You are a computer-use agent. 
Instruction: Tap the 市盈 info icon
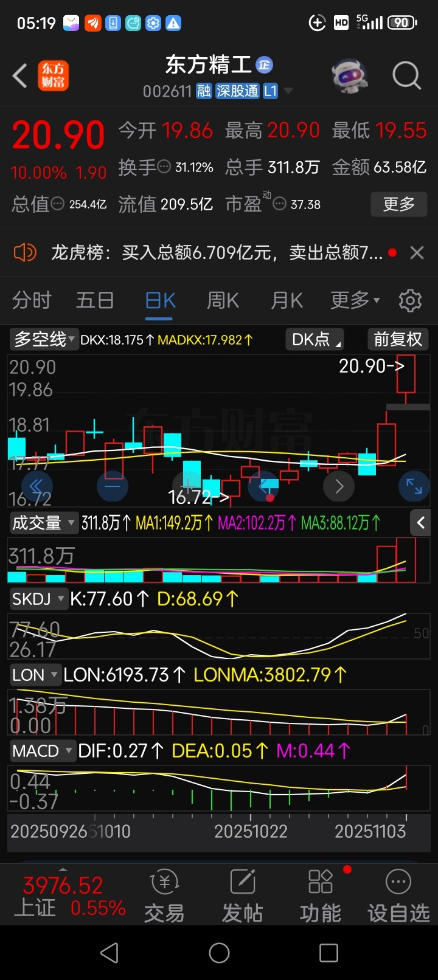click(279, 204)
